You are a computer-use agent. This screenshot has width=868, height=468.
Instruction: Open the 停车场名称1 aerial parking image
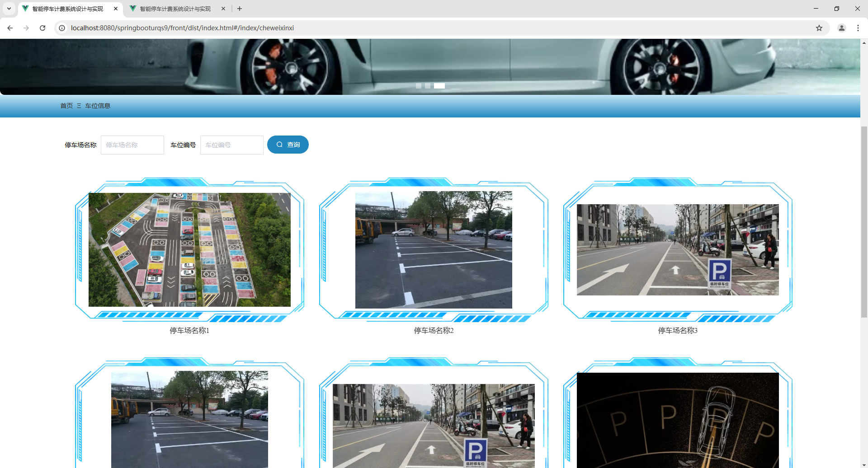pyautogui.click(x=189, y=250)
